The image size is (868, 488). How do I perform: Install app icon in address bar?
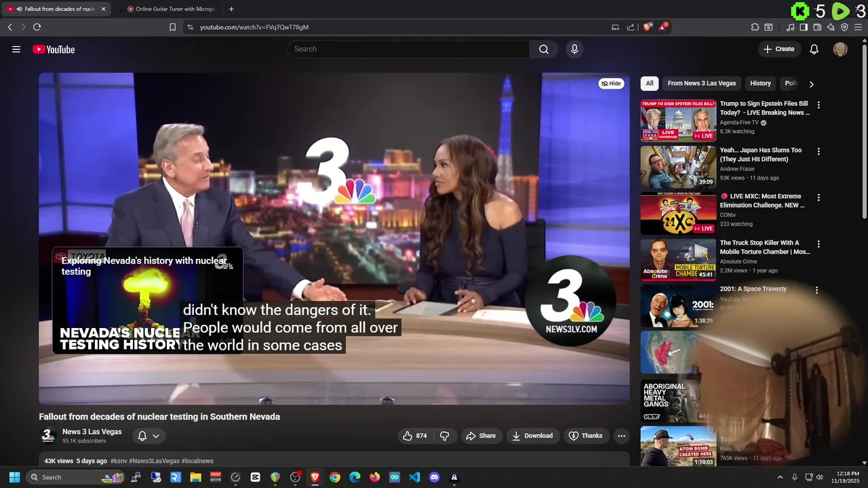point(615,27)
